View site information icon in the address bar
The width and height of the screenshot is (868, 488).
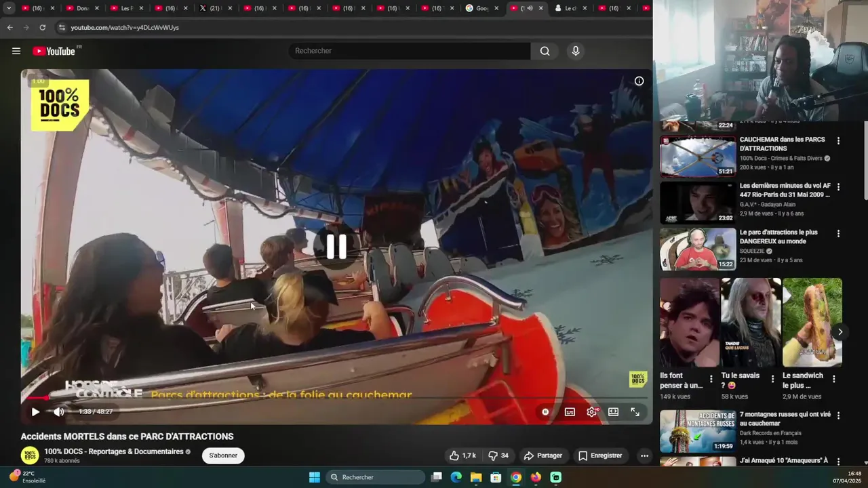pyautogui.click(x=62, y=28)
